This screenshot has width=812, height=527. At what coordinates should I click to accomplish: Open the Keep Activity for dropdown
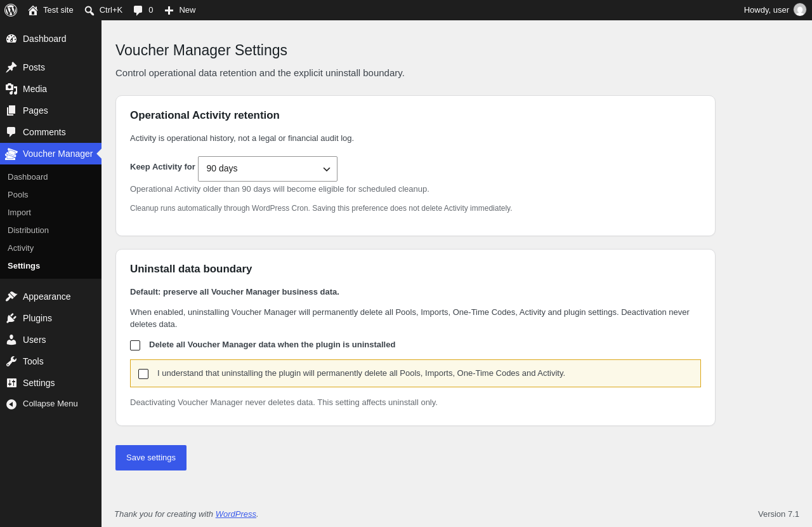pyautogui.click(x=268, y=169)
